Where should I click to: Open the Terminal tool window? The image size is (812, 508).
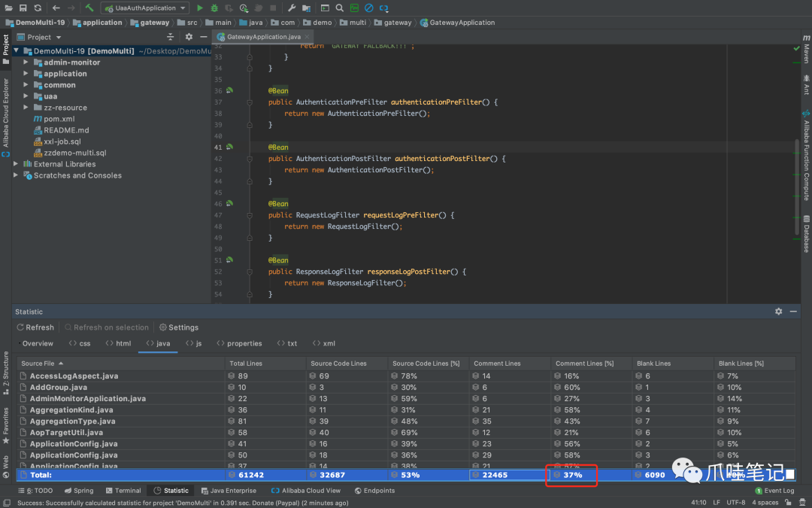coord(123,491)
